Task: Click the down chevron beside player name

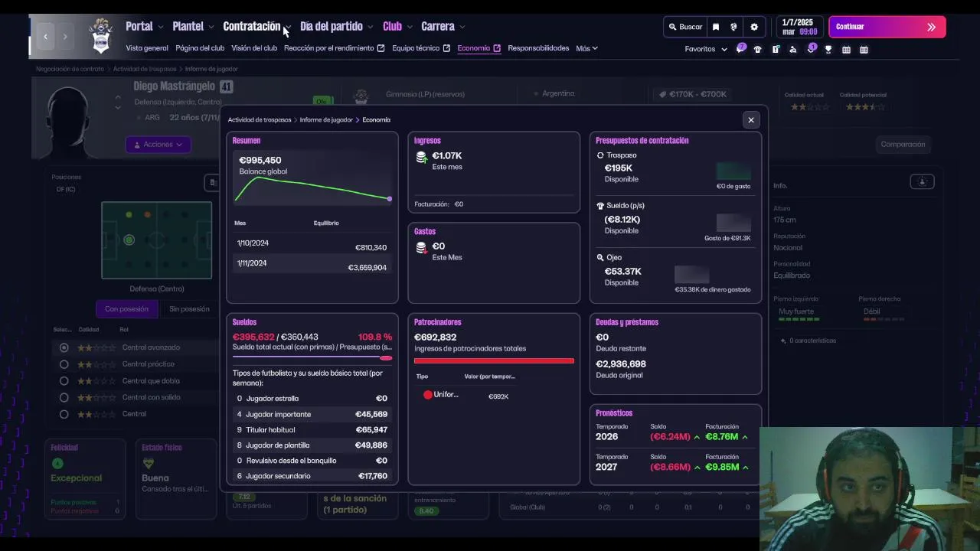Action: 118,108
